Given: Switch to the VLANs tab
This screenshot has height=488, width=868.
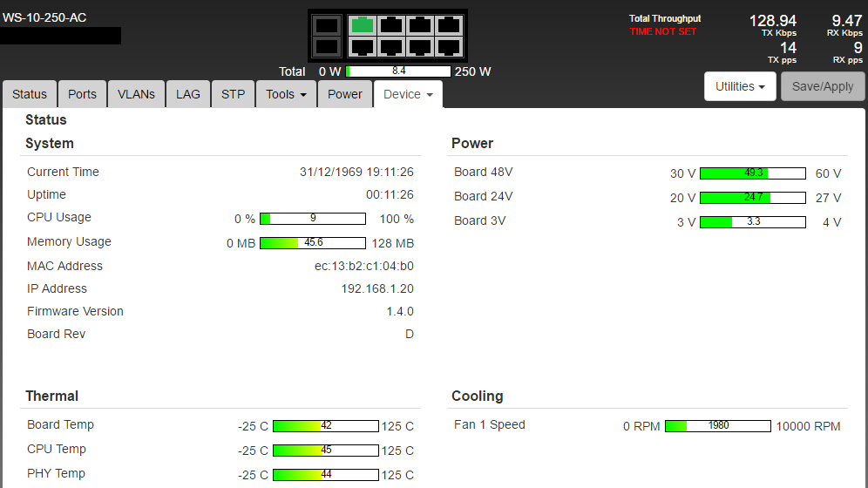Looking at the screenshot, I should (x=136, y=94).
